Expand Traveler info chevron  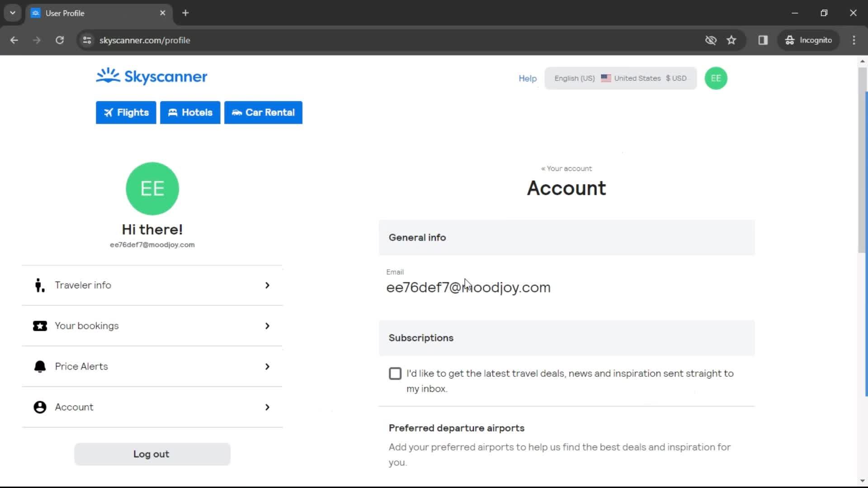click(x=267, y=285)
